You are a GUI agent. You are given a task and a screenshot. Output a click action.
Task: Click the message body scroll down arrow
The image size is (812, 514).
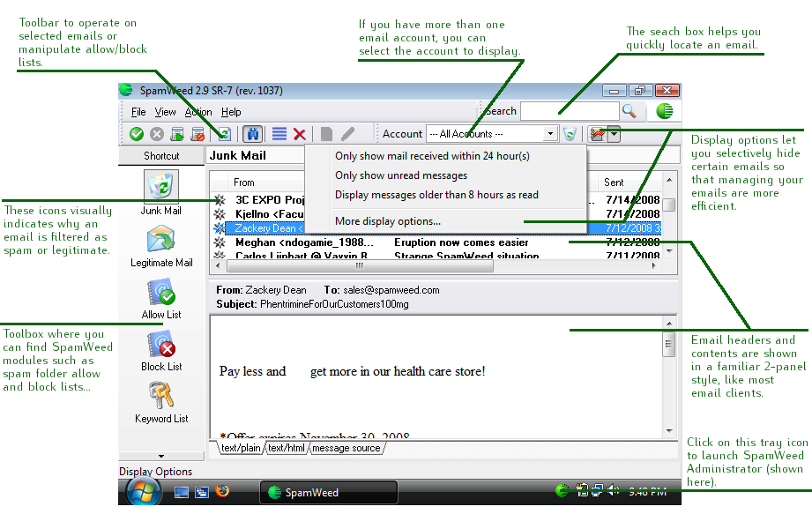[669, 430]
